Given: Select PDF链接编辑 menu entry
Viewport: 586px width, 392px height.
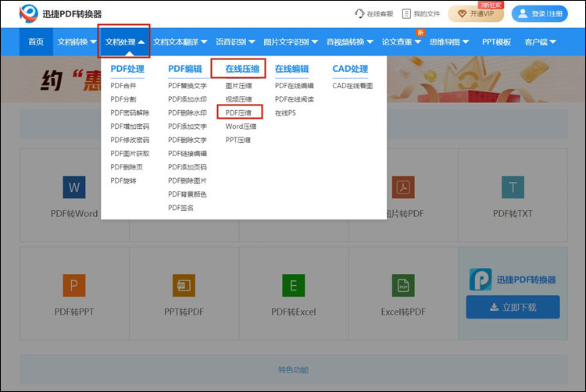Looking at the screenshot, I should (x=188, y=153).
